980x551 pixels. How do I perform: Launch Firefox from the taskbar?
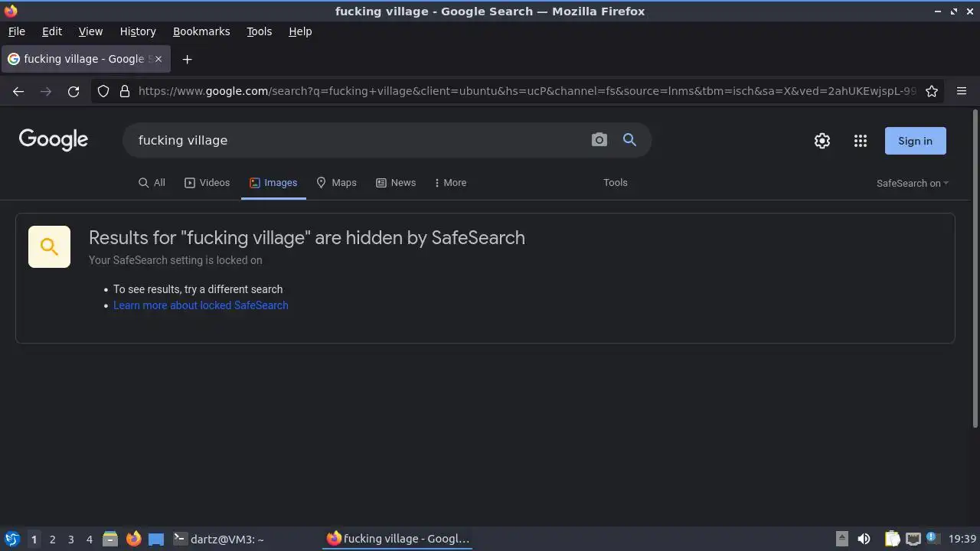(133, 539)
